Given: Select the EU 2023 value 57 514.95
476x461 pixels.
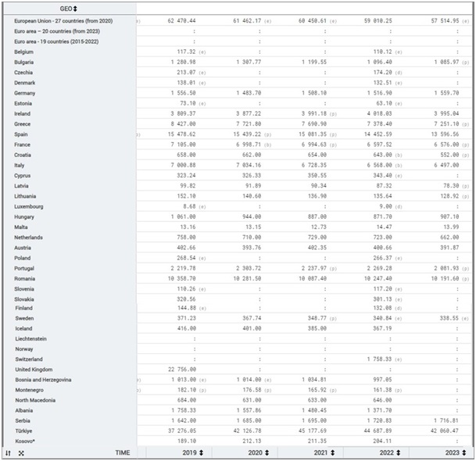Looking at the screenshot, I should (x=438, y=20).
